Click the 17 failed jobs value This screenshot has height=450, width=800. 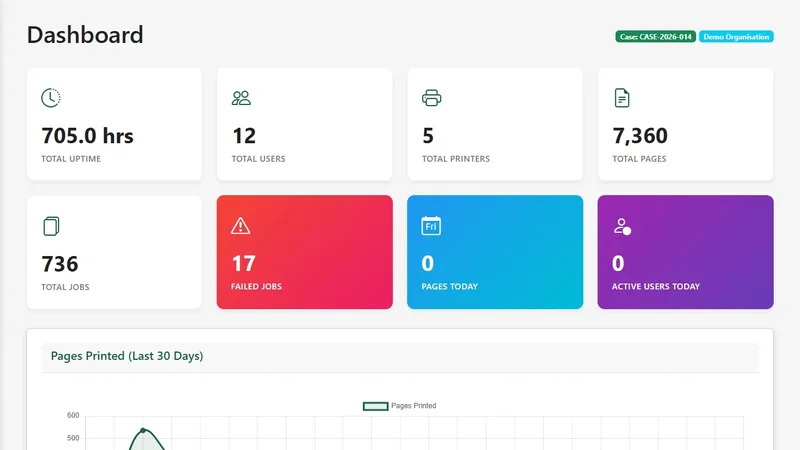(243, 263)
